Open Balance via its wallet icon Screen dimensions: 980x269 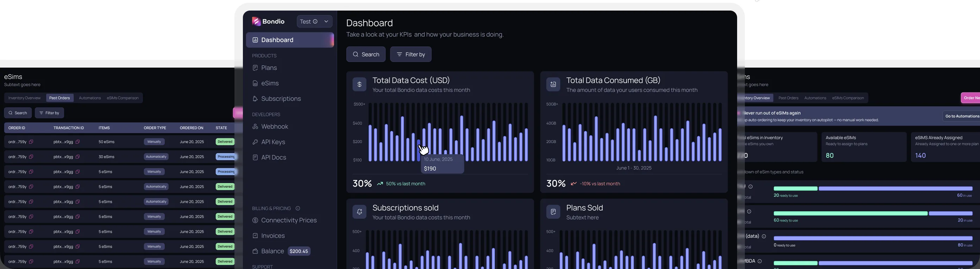pyautogui.click(x=255, y=251)
